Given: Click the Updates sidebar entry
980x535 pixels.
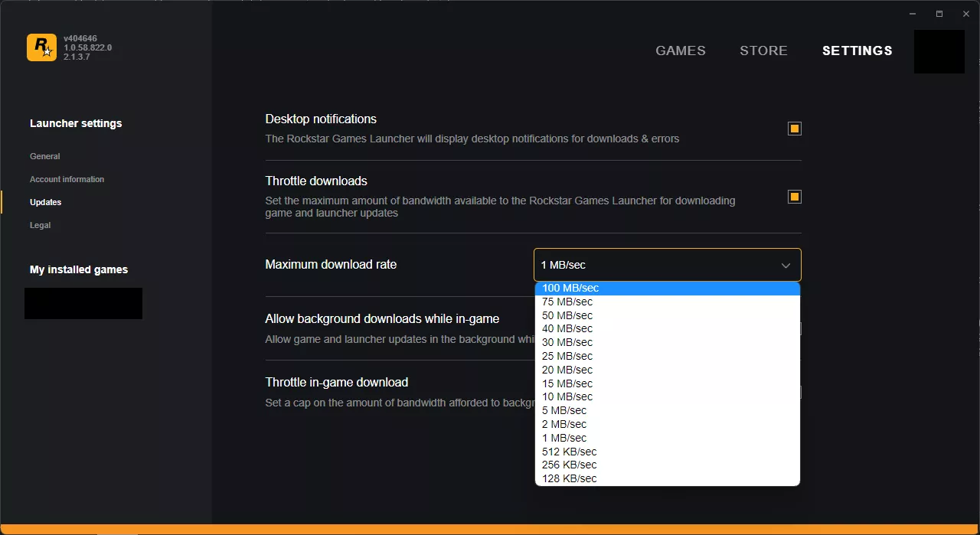Looking at the screenshot, I should (45, 202).
